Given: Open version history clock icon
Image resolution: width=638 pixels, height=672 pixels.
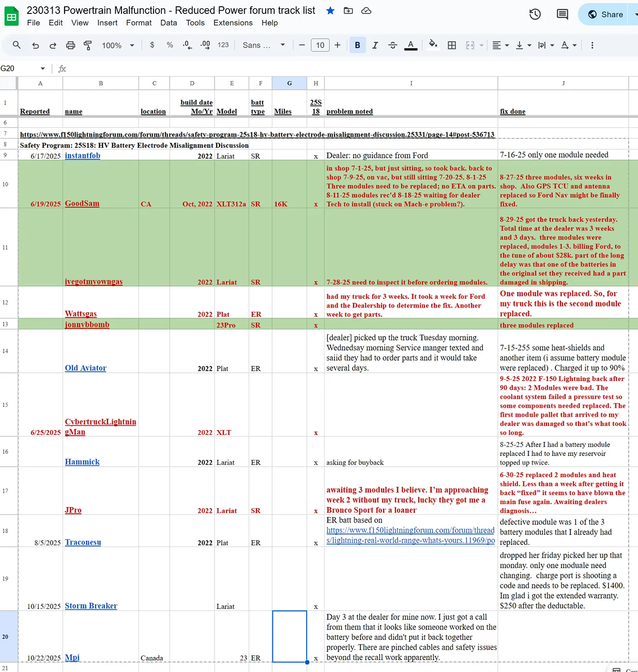Looking at the screenshot, I should (x=535, y=14).
